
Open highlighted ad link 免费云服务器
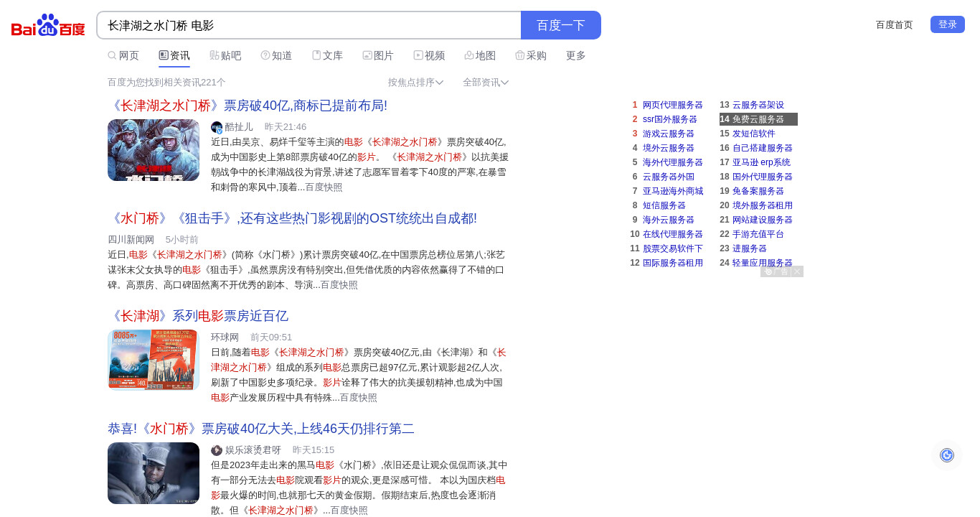[758, 119]
